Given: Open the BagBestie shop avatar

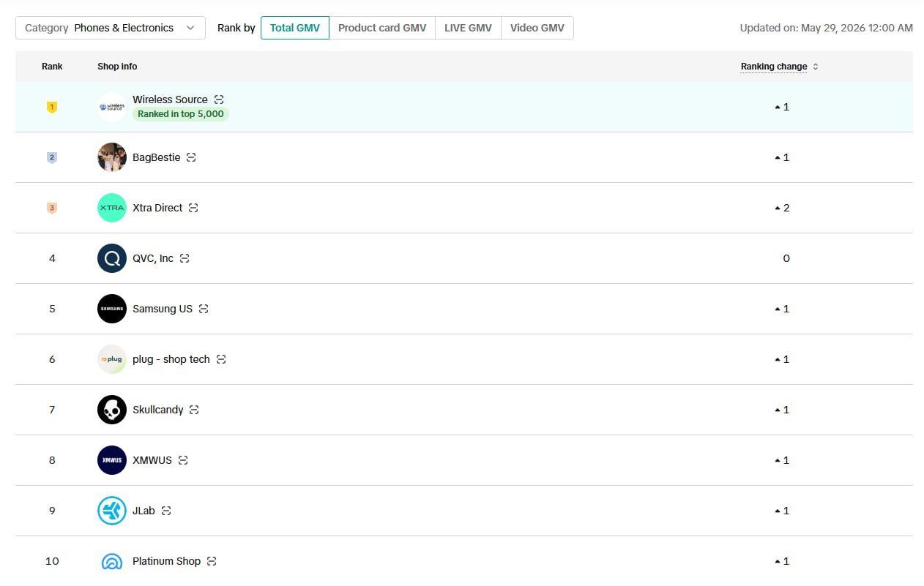Looking at the screenshot, I should click(112, 157).
